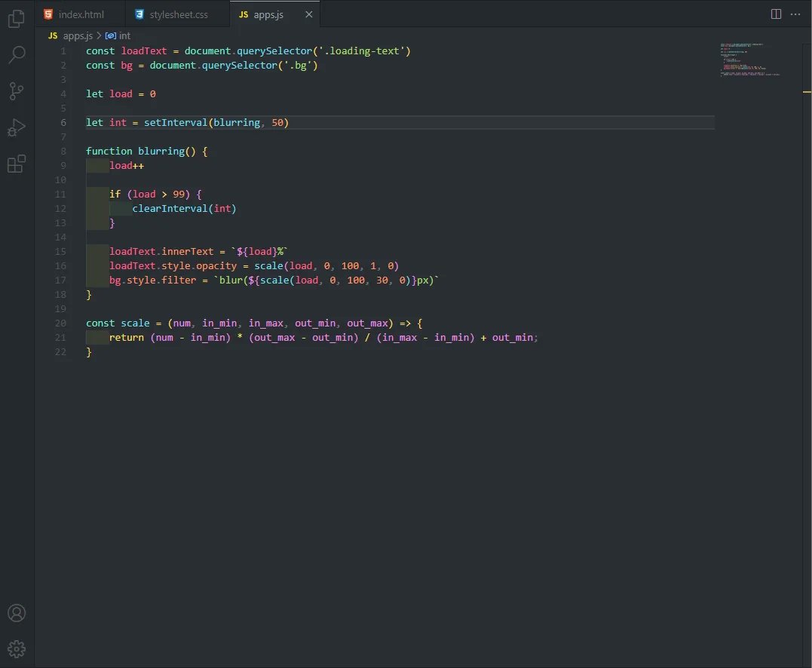Click the '.bg' string on line 2
This screenshot has width=812, height=668.
coord(298,66)
